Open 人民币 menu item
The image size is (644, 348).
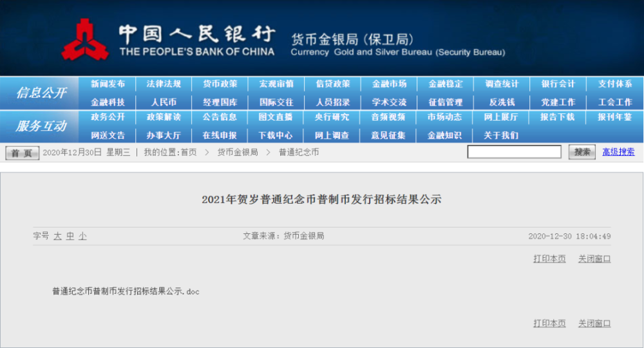tap(164, 102)
